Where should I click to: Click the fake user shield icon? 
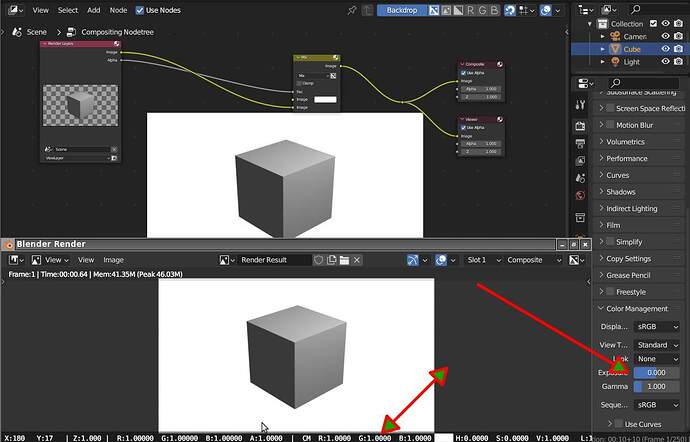319,260
